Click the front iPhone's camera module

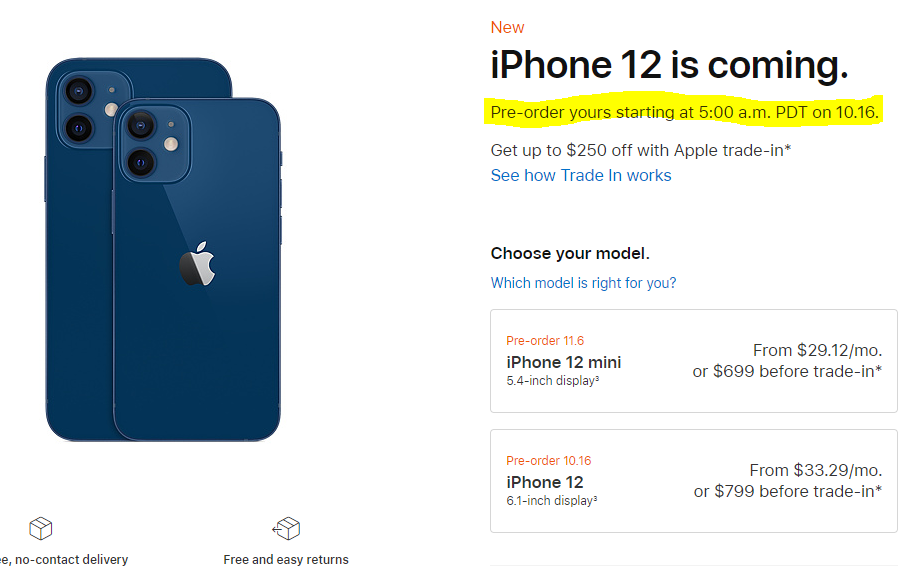pyautogui.click(x=152, y=142)
